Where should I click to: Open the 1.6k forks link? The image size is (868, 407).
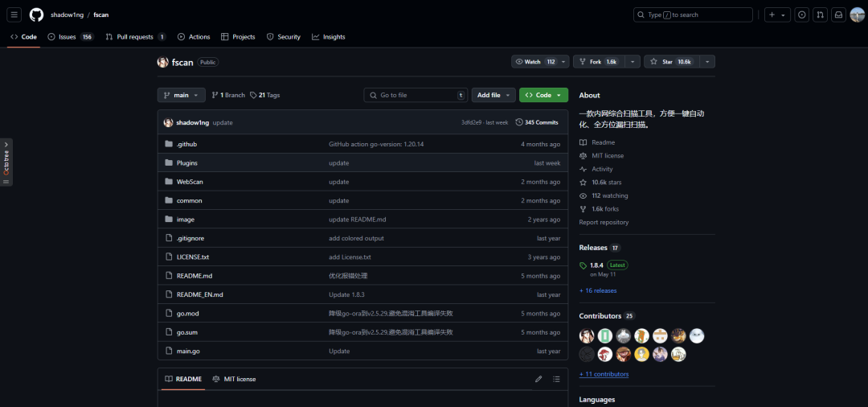tap(599, 209)
